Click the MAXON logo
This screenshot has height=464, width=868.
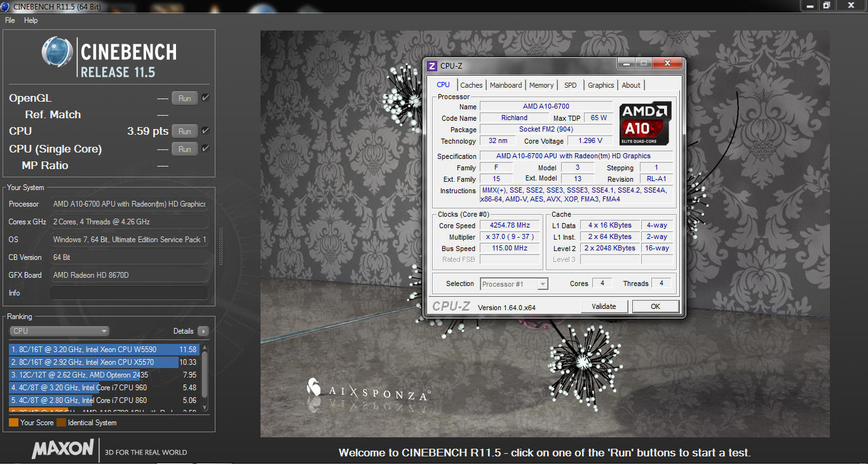(63, 449)
